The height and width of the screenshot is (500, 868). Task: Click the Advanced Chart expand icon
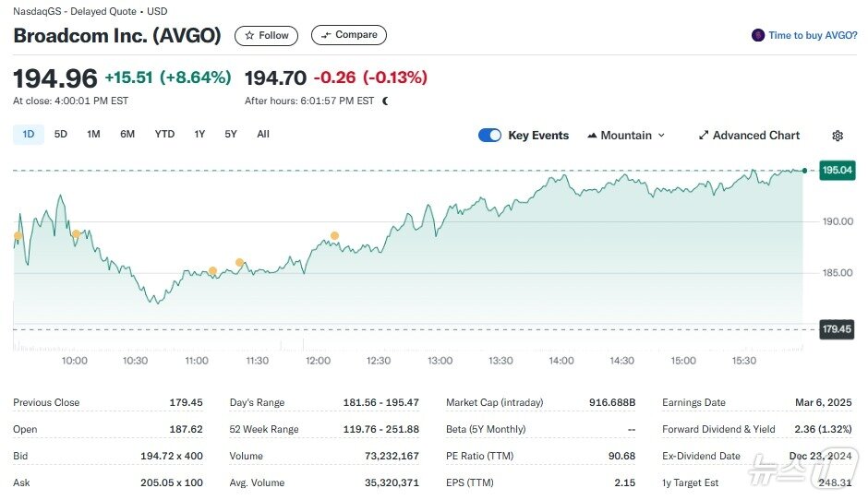[x=704, y=136]
